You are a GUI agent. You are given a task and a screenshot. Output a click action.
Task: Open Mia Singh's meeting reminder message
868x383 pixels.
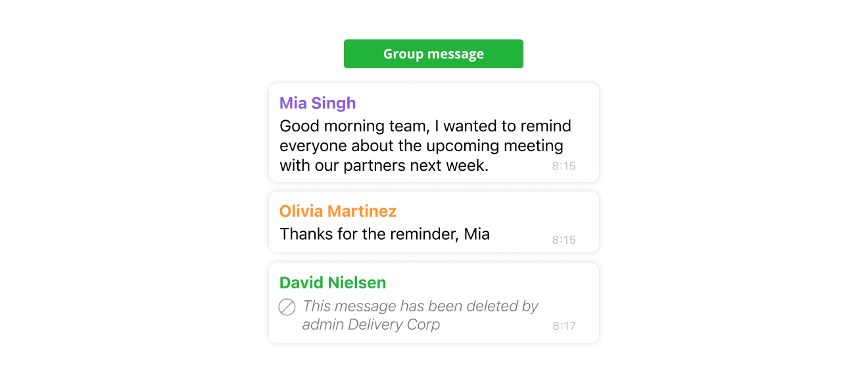click(x=425, y=145)
